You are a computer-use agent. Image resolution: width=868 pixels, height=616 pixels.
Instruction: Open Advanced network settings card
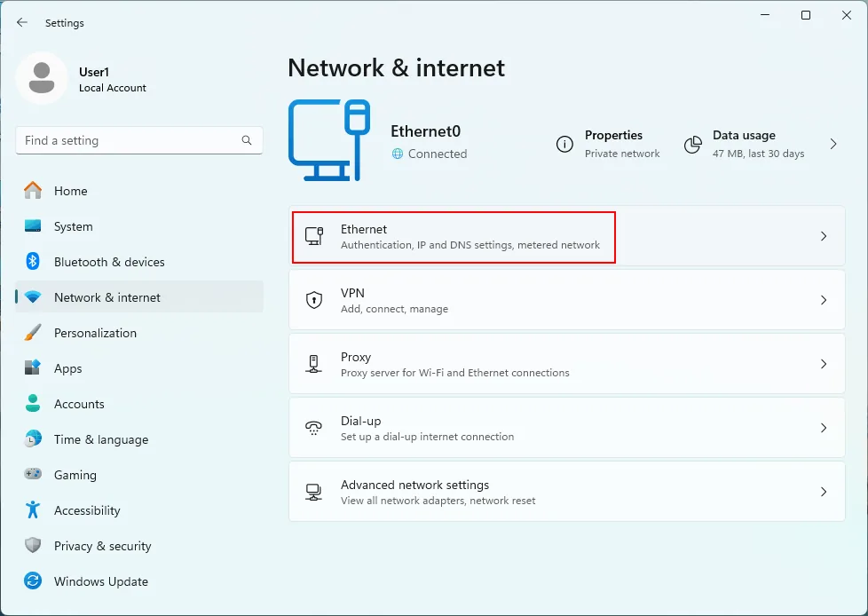coord(567,492)
